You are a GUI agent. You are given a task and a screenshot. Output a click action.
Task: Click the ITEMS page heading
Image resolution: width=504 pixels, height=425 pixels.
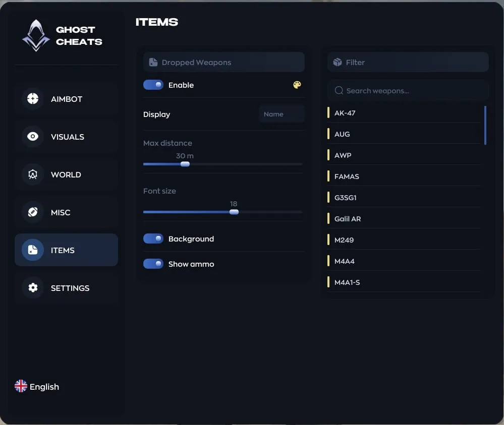(157, 22)
